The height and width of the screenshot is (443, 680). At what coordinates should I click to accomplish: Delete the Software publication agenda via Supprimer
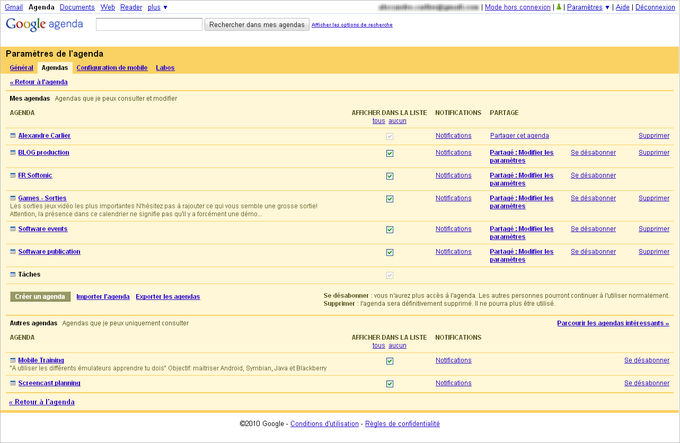tap(654, 252)
